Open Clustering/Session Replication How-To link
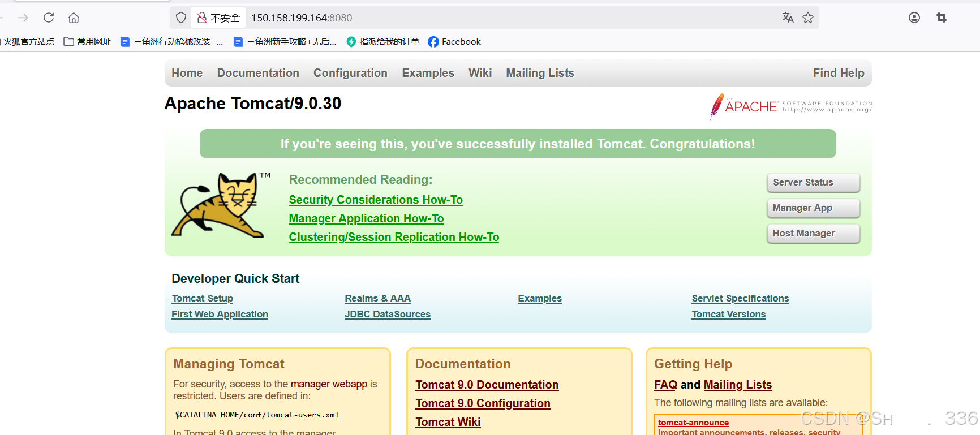 (x=394, y=237)
